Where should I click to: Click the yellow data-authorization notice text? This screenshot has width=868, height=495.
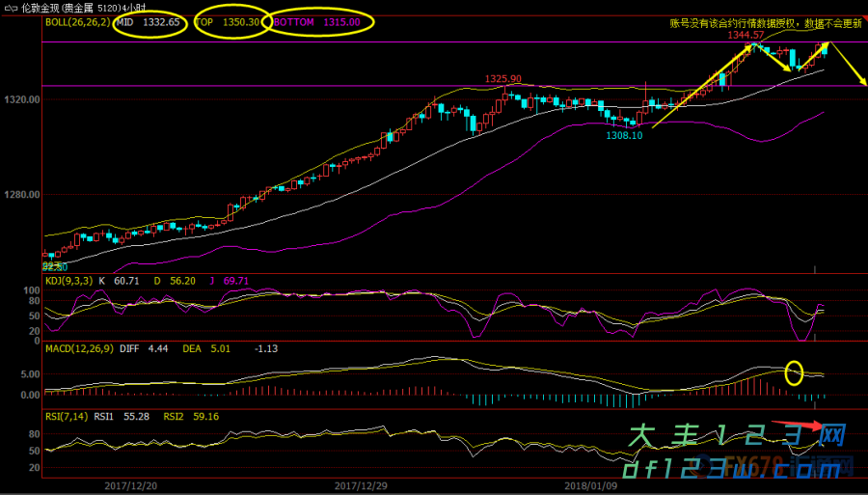click(767, 24)
